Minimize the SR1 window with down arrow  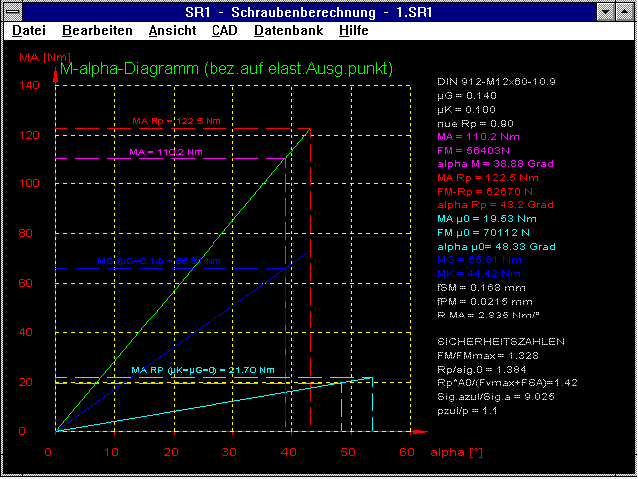coord(606,11)
